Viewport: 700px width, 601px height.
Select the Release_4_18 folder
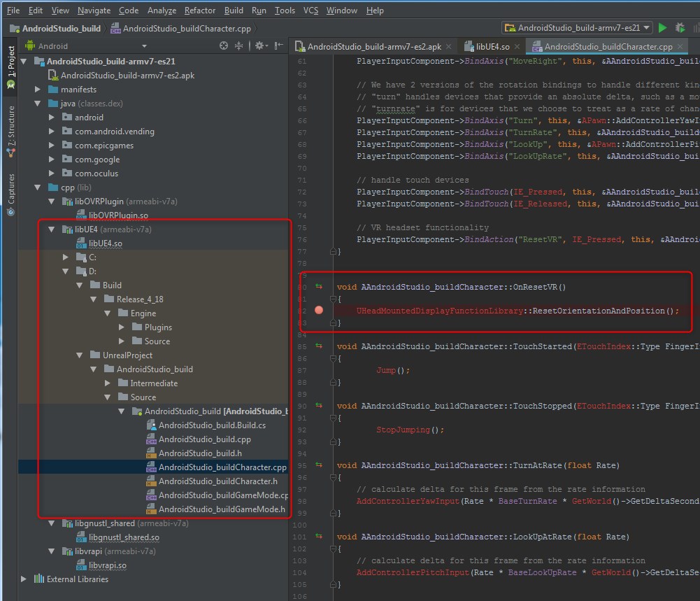[140, 299]
